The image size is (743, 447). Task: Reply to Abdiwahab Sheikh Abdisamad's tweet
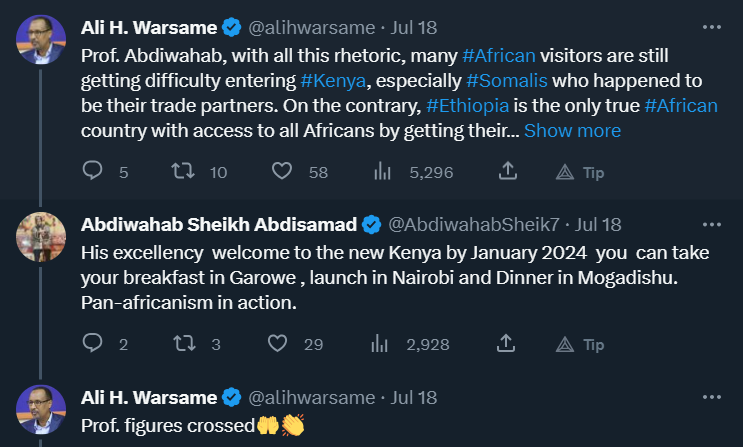click(x=93, y=344)
